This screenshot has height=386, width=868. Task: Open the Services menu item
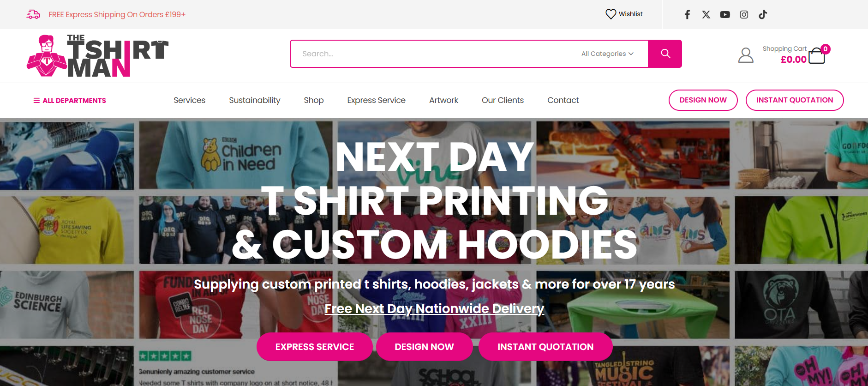(189, 100)
